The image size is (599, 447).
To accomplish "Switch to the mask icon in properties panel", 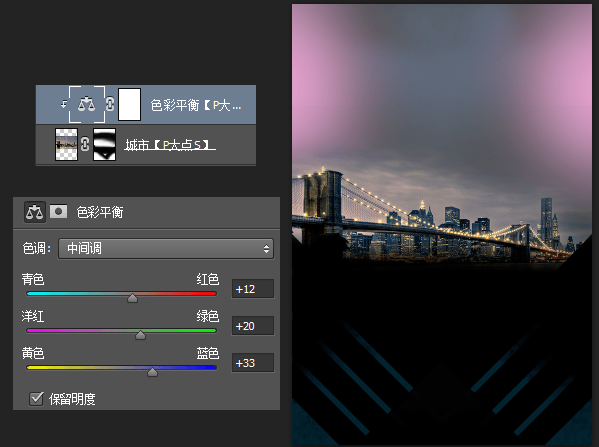I will pos(58,211).
